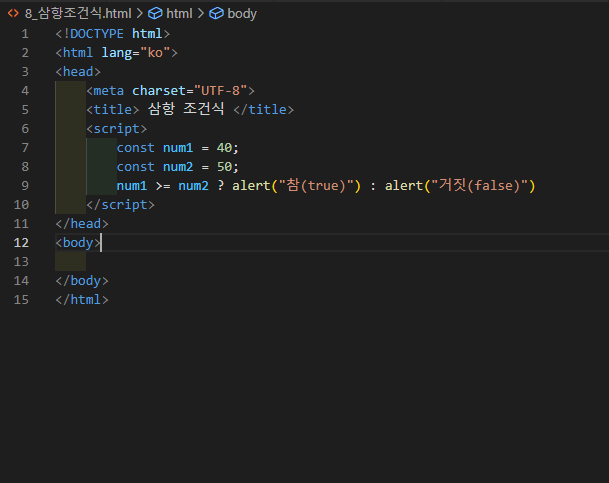Click the opening <body> tag on line 12
This screenshot has width=609, height=483.
(x=78, y=243)
